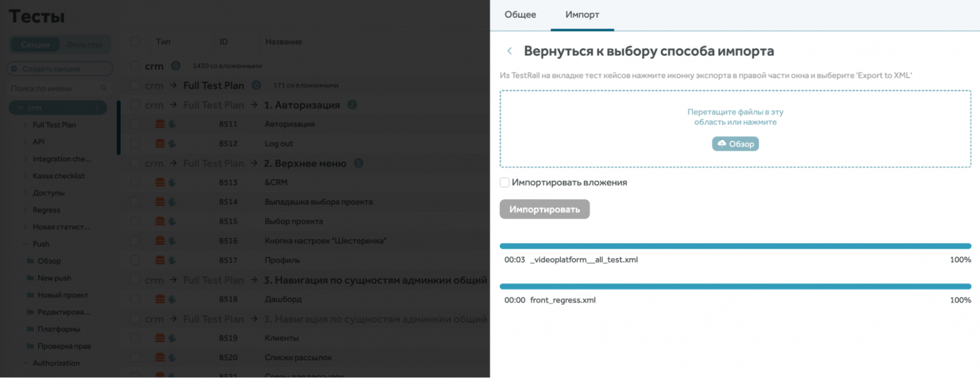980x378 pixels.
Task: Click progress bar of _videoplatform__all_test.xml
Action: coord(736,246)
